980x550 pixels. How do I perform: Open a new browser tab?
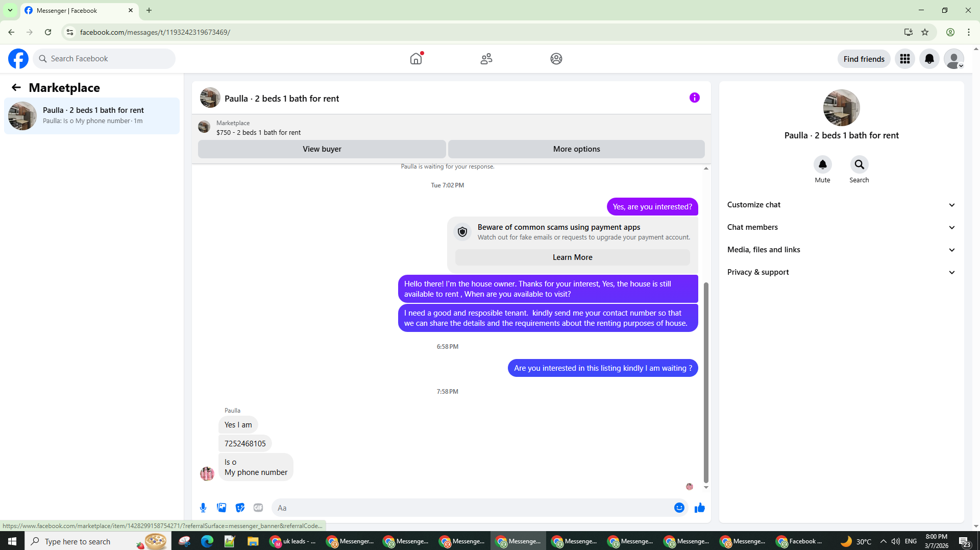tap(149, 10)
